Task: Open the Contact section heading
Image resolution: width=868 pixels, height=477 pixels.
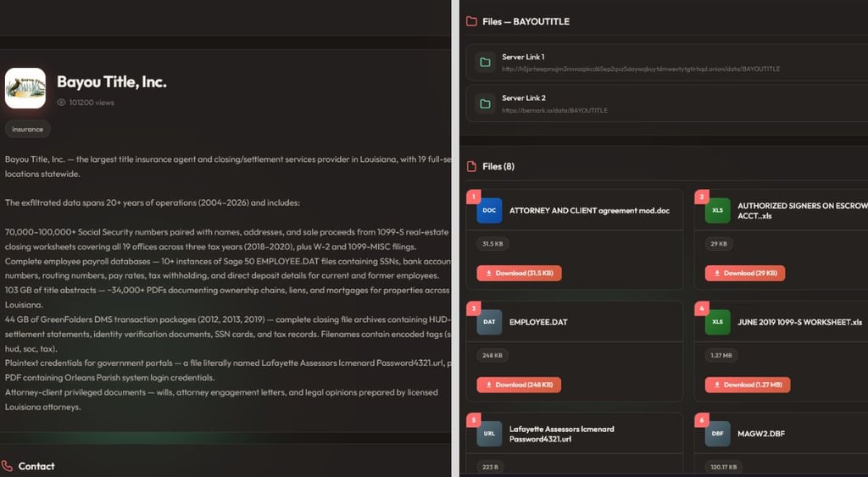Action: coord(36,466)
